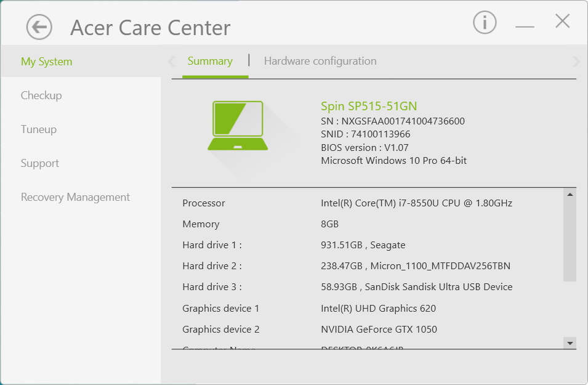Click the left tab-scroll chevron
Image resolution: width=588 pixels, height=385 pixels.
[172, 61]
